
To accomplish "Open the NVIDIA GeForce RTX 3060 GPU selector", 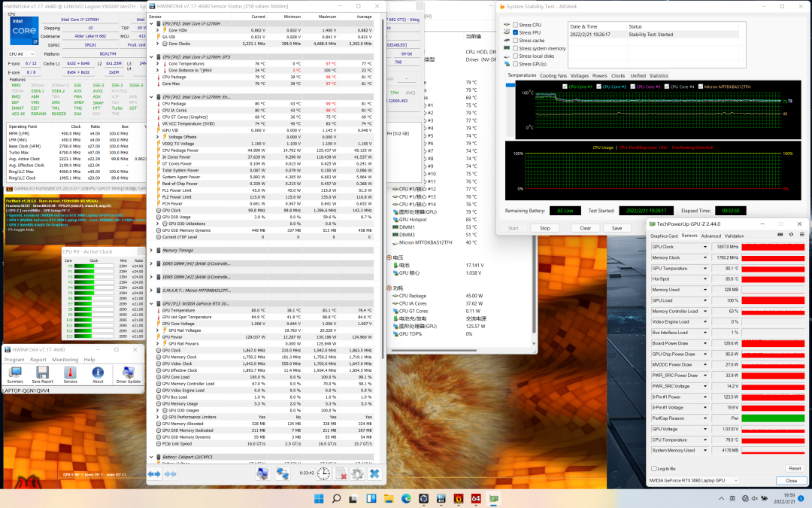I will [693, 480].
